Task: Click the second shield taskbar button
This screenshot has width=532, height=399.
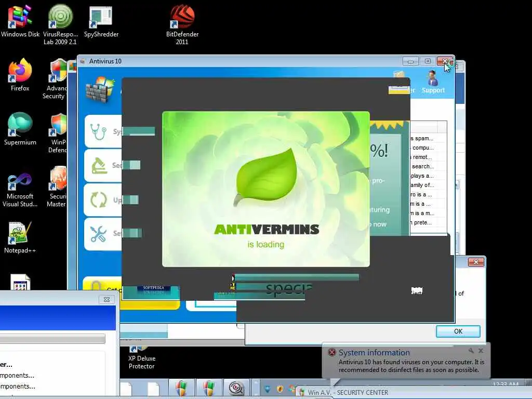Action: (208, 388)
